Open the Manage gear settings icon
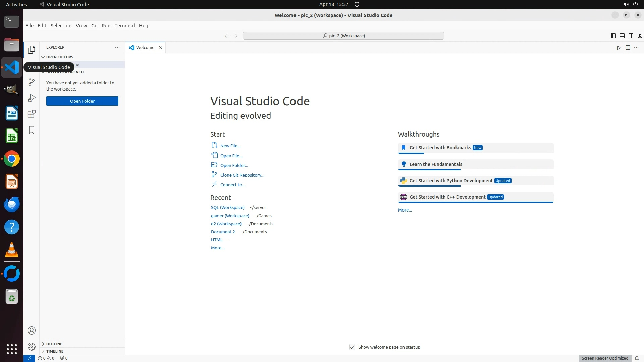This screenshot has height=362, width=644. point(32,347)
